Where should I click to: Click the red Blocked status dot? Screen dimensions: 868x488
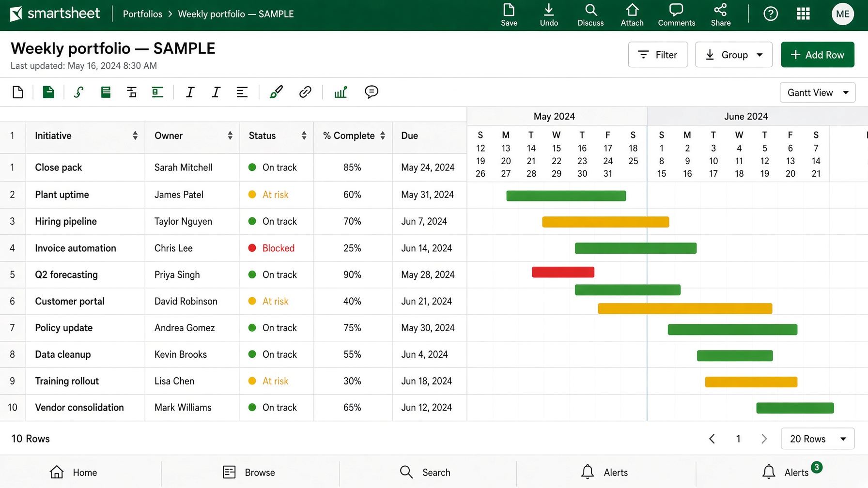[252, 248]
